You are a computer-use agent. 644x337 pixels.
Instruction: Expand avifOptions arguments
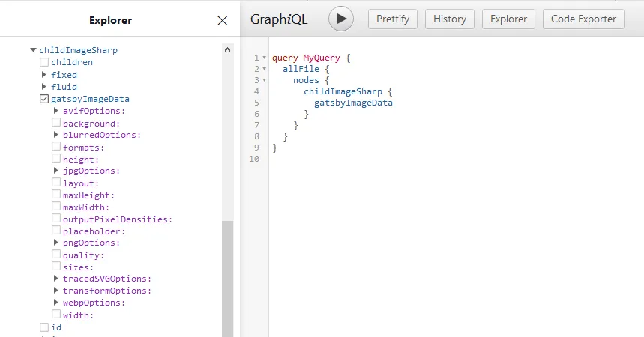coord(56,111)
